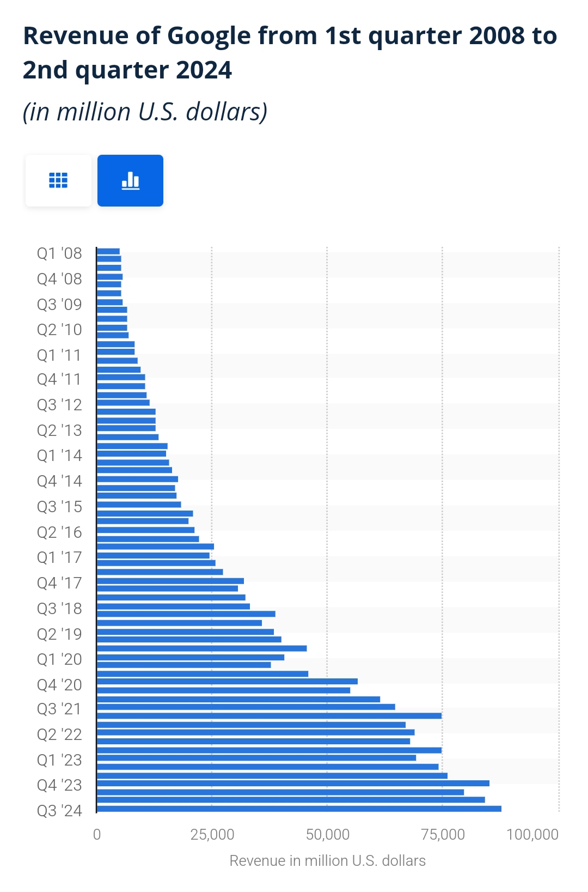Click the x-axis title Revenue in million U.S. dollars
The height and width of the screenshot is (892, 588).
tap(328, 860)
